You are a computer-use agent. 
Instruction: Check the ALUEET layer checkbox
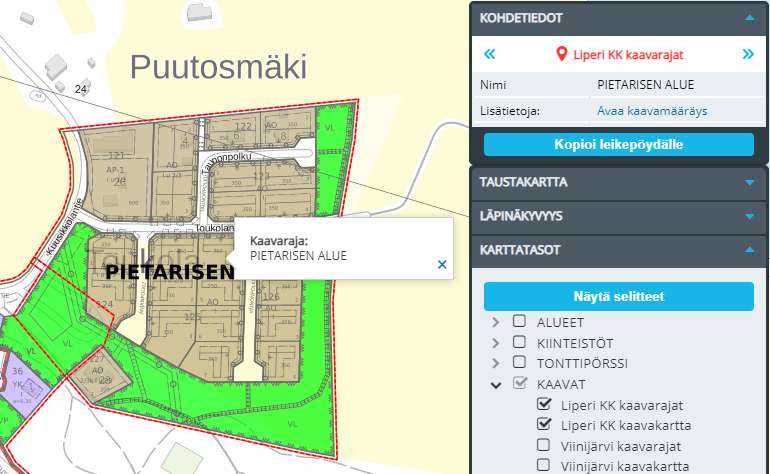519,321
